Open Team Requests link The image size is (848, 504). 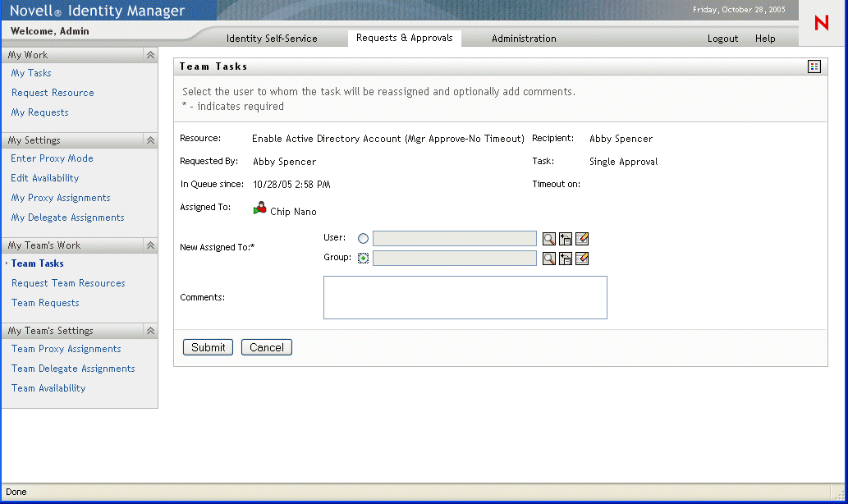45,303
